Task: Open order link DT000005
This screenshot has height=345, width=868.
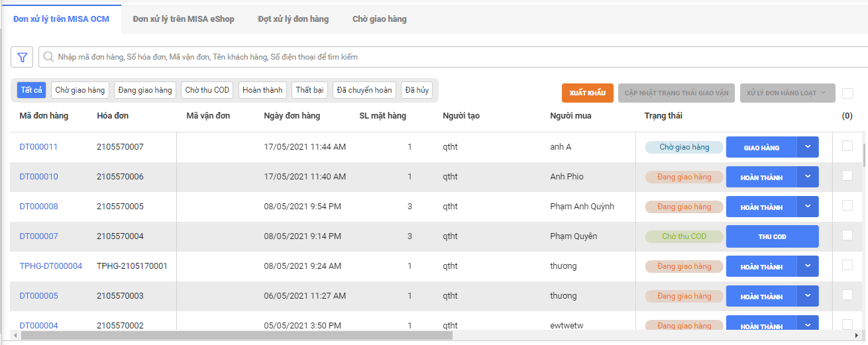Action: 38,296
